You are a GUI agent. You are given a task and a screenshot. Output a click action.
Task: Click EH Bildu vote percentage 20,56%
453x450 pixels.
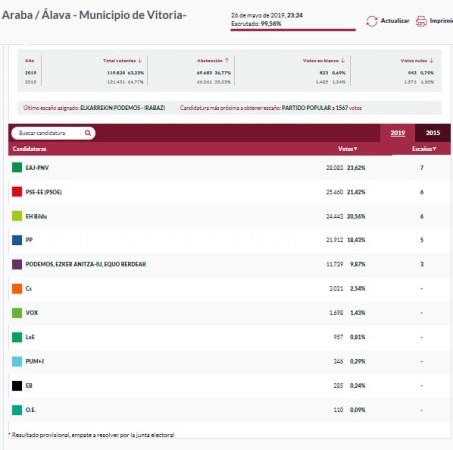pos(356,216)
